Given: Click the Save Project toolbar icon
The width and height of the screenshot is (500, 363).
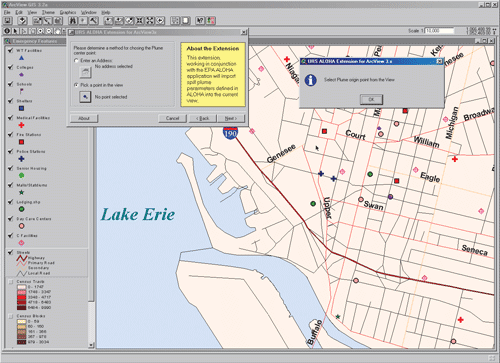Looking at the screenshot, I should pyautogui.click(x=8, y=21).
